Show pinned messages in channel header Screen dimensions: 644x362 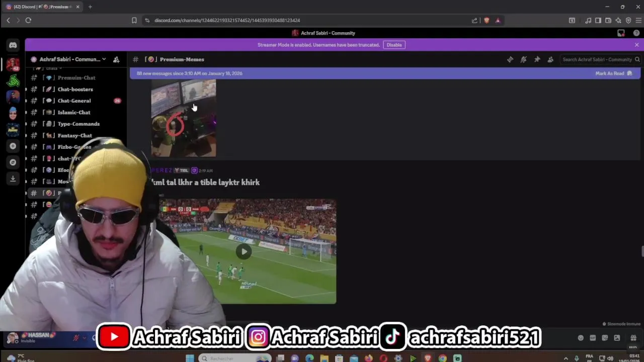pyautogui.click(x=537, y=59)
